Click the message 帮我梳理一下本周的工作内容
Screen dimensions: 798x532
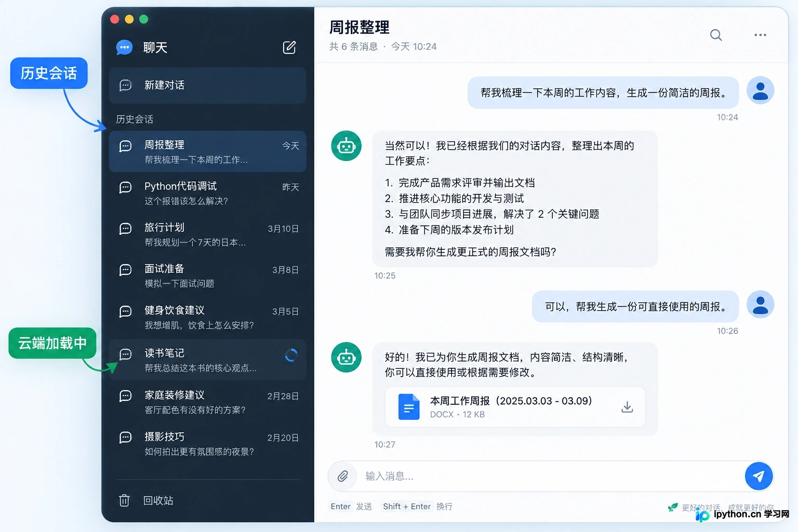pos(603,92)
